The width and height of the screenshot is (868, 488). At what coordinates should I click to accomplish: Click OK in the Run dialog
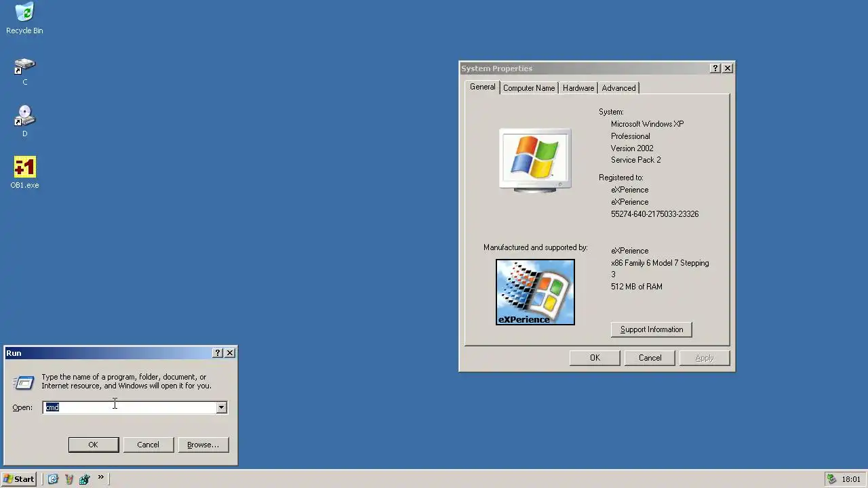tap(94, 445)
